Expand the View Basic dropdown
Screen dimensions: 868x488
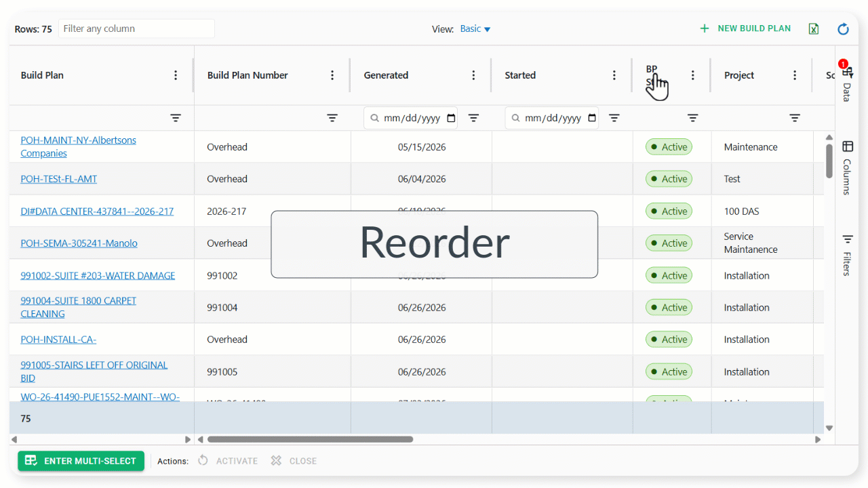[x=475, y=28]
